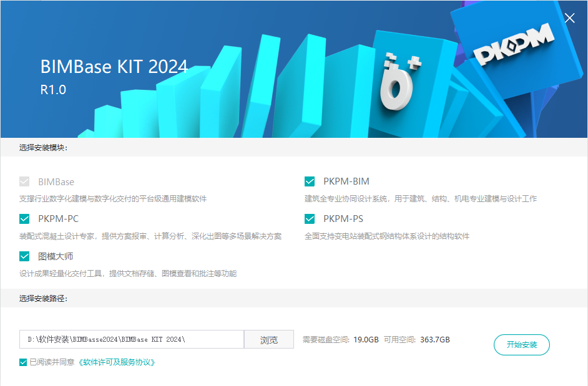588x386 pixels.
Task: Click the 选择安装模块 section header
Action: click(43, 148)
